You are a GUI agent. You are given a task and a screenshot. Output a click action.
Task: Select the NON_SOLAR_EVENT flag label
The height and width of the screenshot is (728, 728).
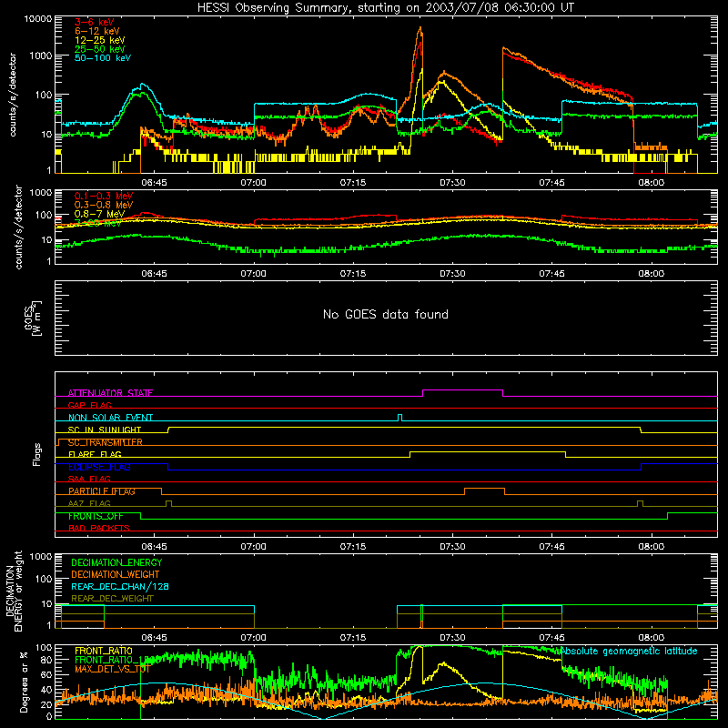point(110,418)
